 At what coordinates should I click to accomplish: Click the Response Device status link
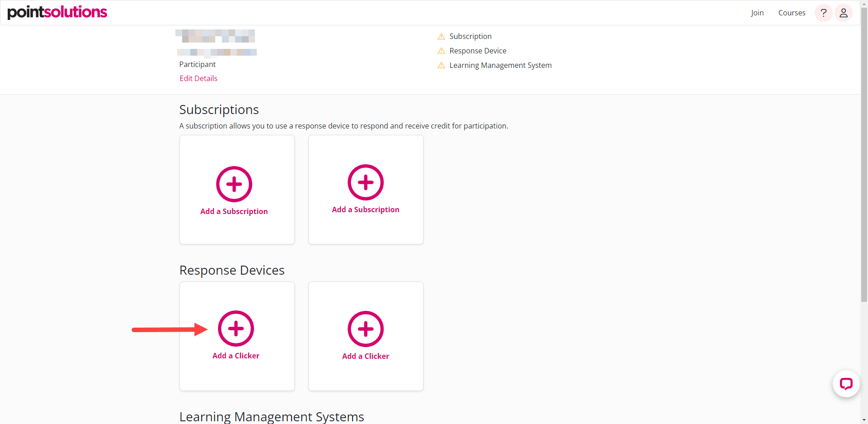[477, 51]
